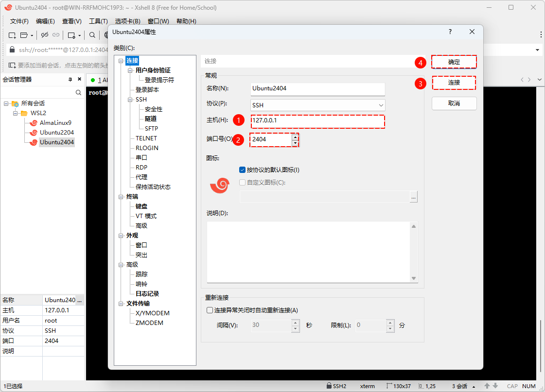Click the reconnect link icon on the toolbar
Viewport: 545px width, 392px height.
click(x=56, y=35)
